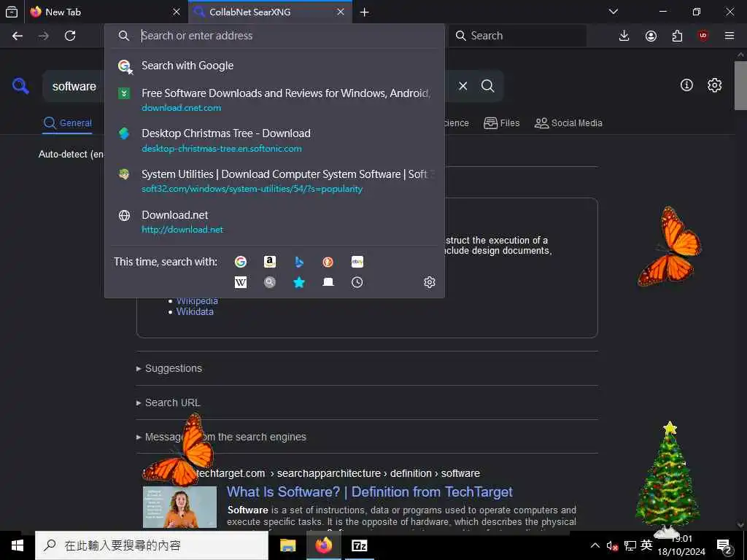This screenshot has height=560, width=747.
Task: Open File Explorer from taskbar
Action: [287, 545]
